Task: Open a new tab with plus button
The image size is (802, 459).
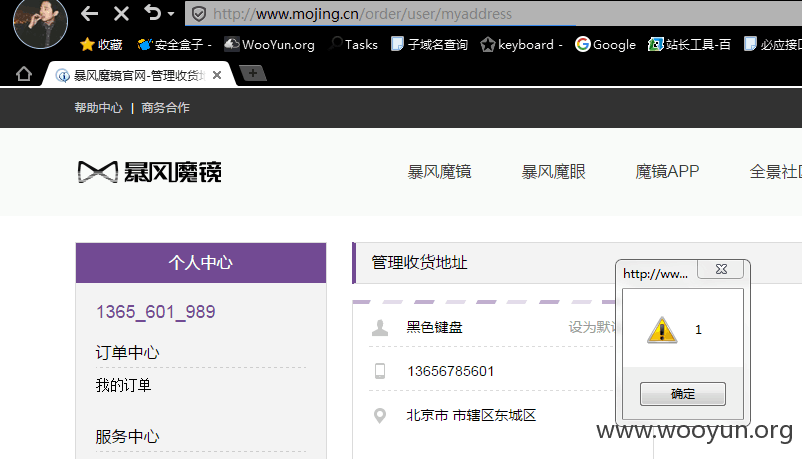Action: (253, 73)
